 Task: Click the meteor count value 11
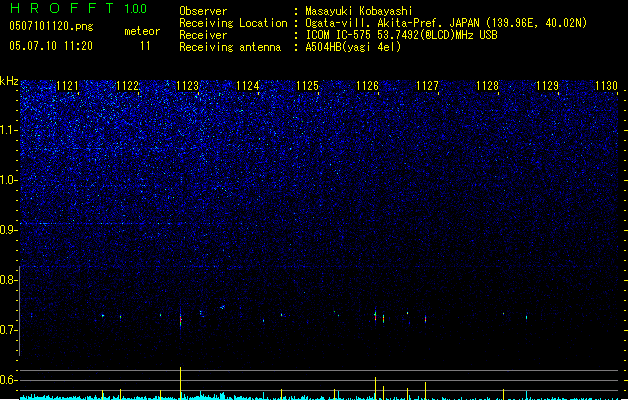click(145, 46)
